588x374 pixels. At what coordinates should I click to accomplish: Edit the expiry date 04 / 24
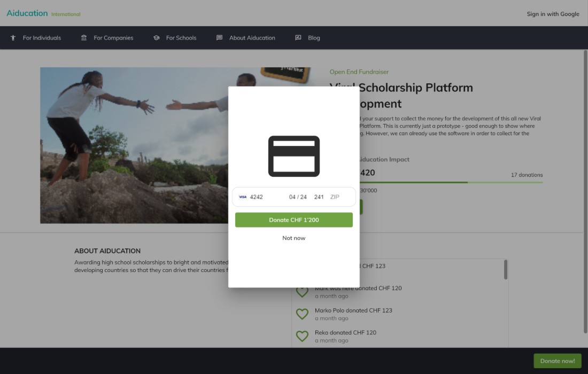[298, 197]
